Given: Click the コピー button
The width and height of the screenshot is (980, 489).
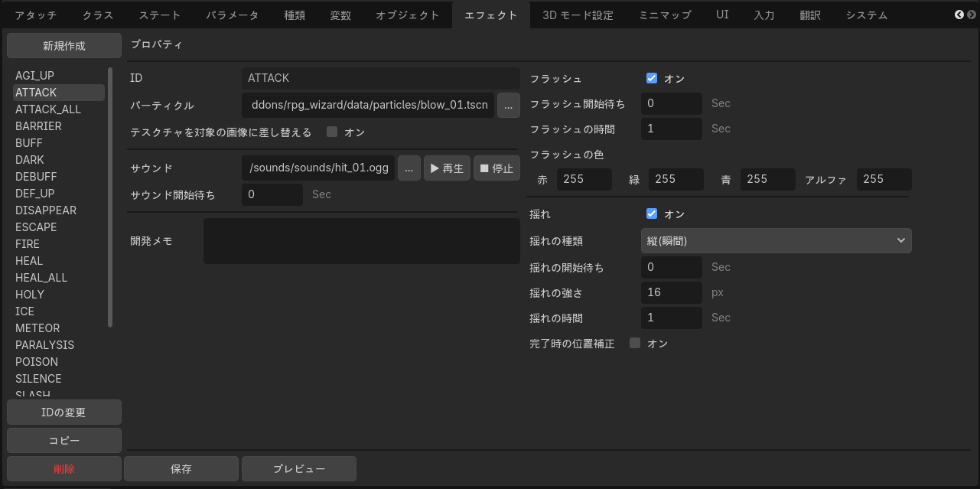Looking at the screenshot, I should tap(64, 441).
